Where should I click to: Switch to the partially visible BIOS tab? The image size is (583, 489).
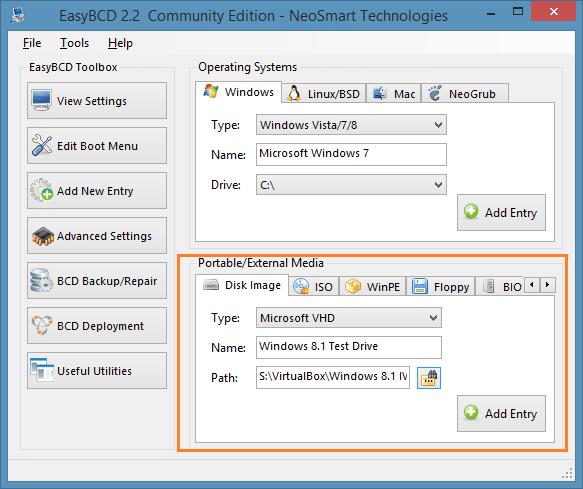(499, 287)
